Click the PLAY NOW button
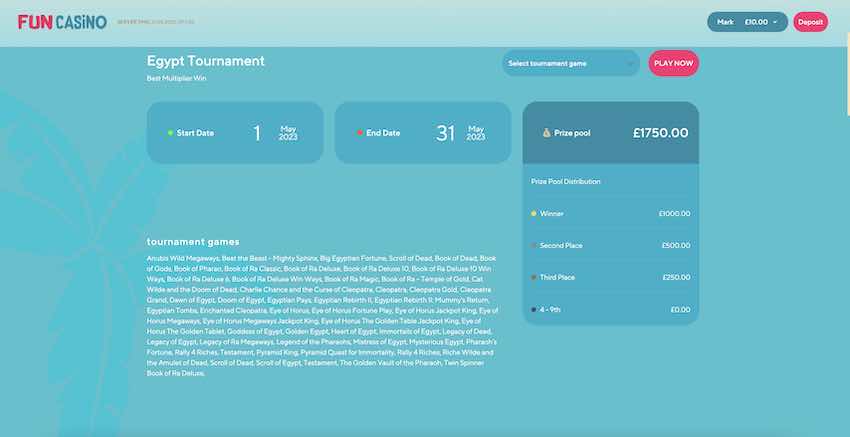The height and width of the screenshot is (437, 850). [674, 63]
